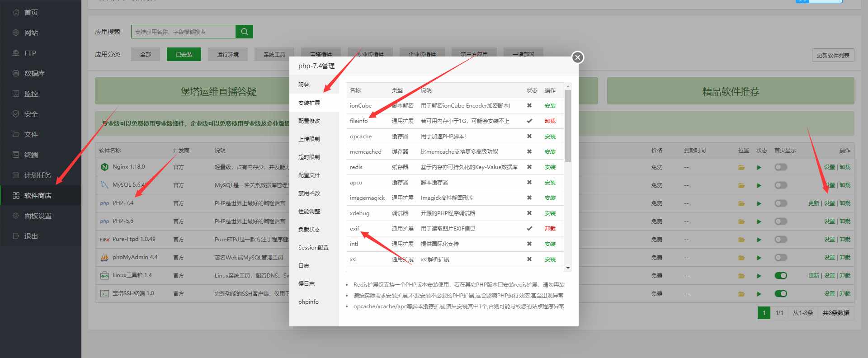Open the Session配置 tab
Image resolution: width=868 pixels, height=358 pixels.
[314, 247]
